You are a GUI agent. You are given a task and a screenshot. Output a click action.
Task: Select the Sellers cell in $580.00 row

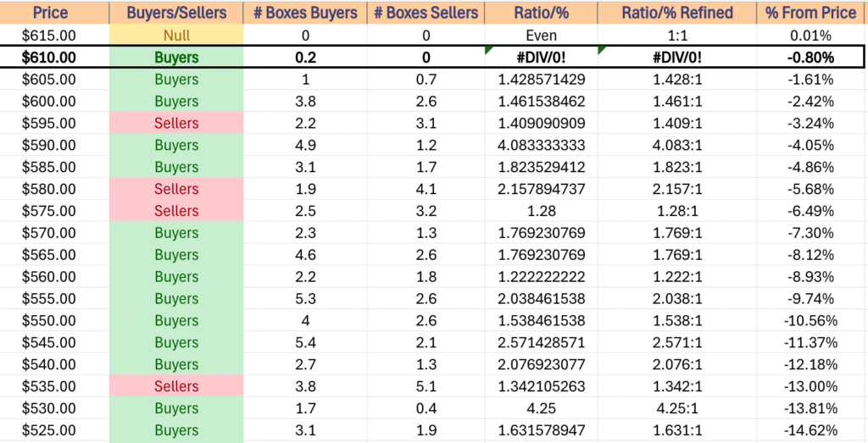pyautogui.click(x=176, y=189)
